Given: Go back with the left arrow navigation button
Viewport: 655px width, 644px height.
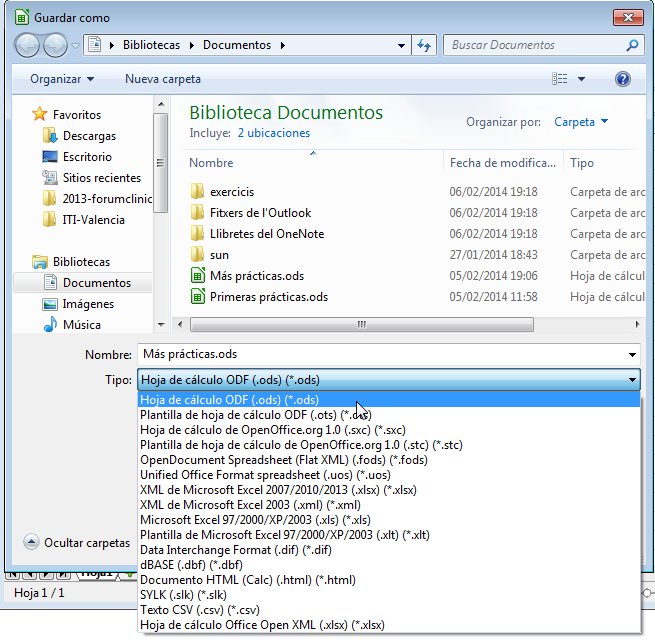Looking at the screenshot, I should (x=27, y=45).
